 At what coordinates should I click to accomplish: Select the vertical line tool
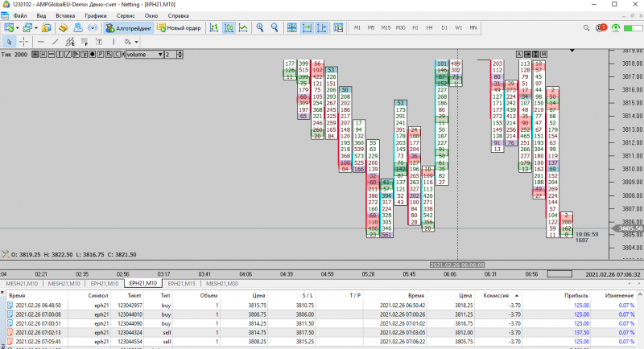pos(114,42)
